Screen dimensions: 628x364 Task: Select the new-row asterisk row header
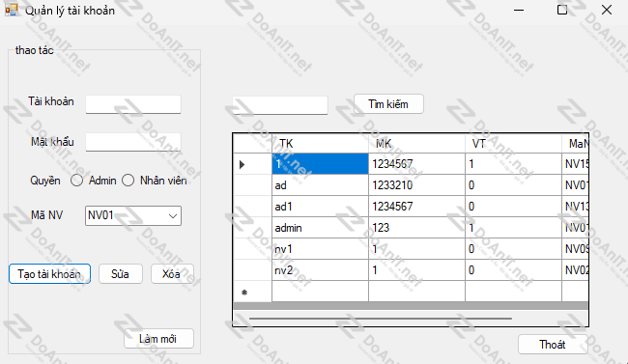(x=252, y=292)
